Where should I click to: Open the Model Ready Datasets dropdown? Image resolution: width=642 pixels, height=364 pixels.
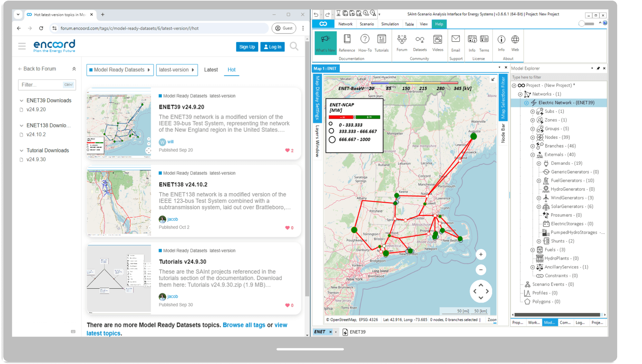coord(120,70)
